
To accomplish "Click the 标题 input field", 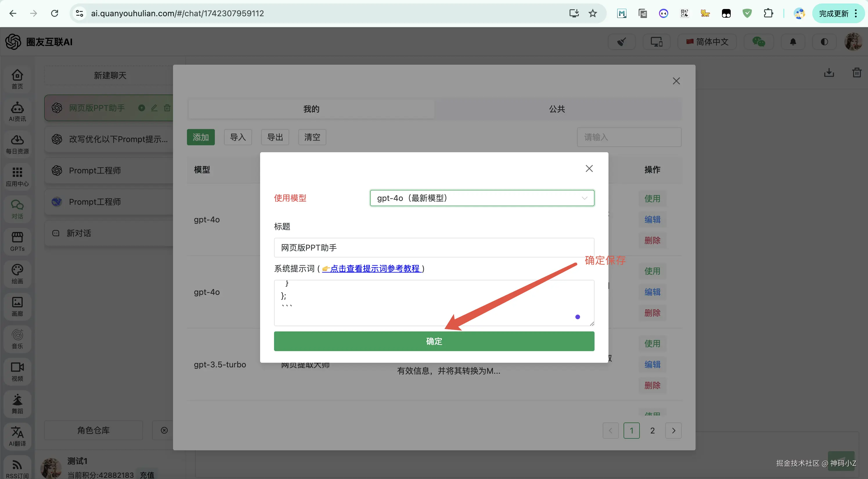I will click(x=434, y=247).
